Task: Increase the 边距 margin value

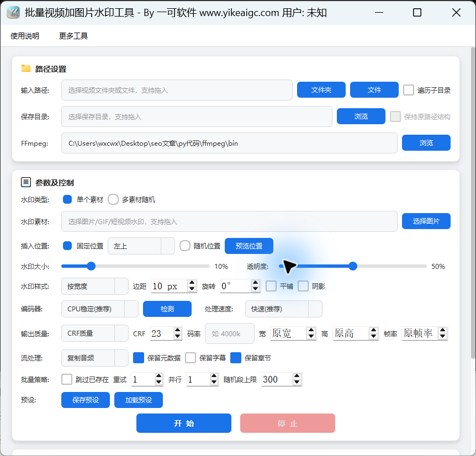Action: coord(192,283)
